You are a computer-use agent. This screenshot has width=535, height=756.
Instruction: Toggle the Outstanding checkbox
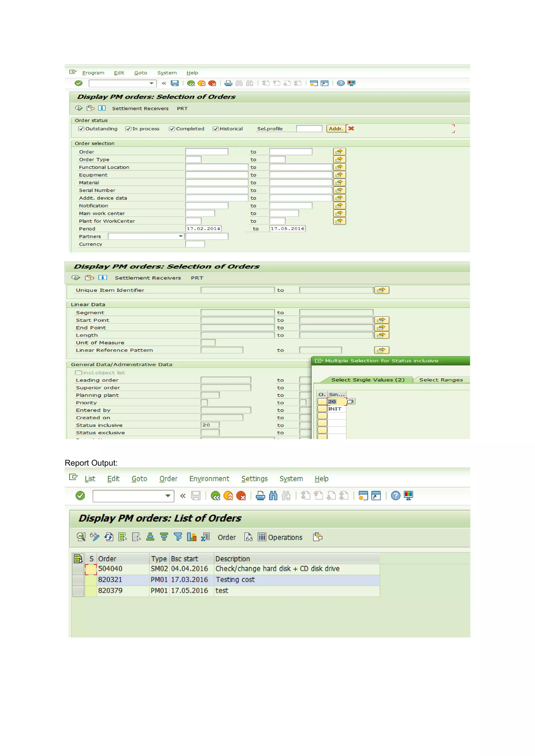[x=81, y=129]
